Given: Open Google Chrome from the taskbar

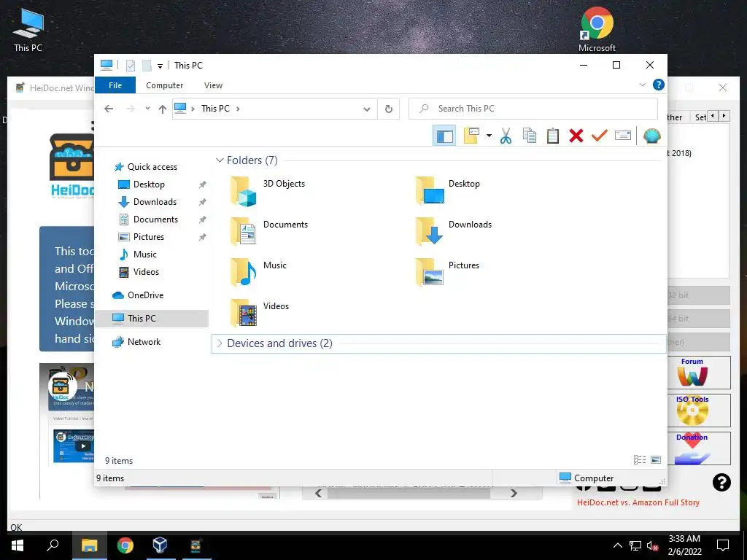Looking at the screenshot, I should tap(125, 545).
